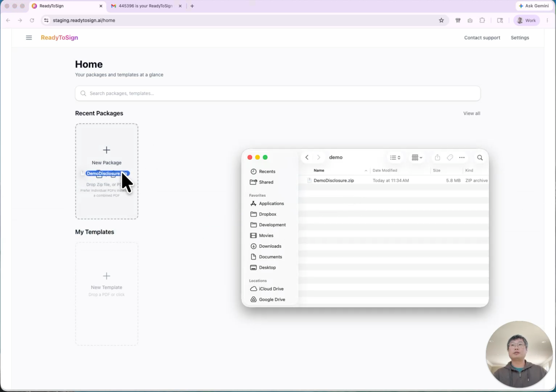This screenshot has height=392, width=556.
Task: Click the Finder search magnifier
Action: coord(480,158)
